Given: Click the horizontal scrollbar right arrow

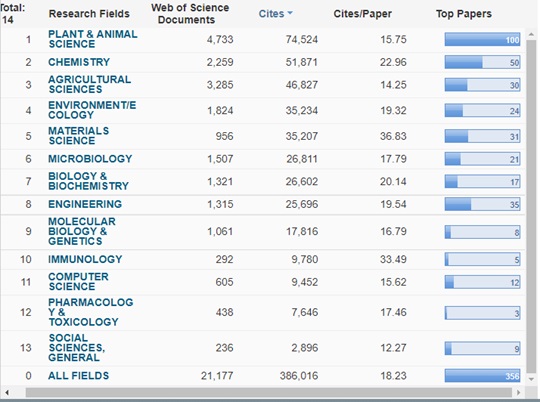Looking at the screenshot, I should [518, 392].
